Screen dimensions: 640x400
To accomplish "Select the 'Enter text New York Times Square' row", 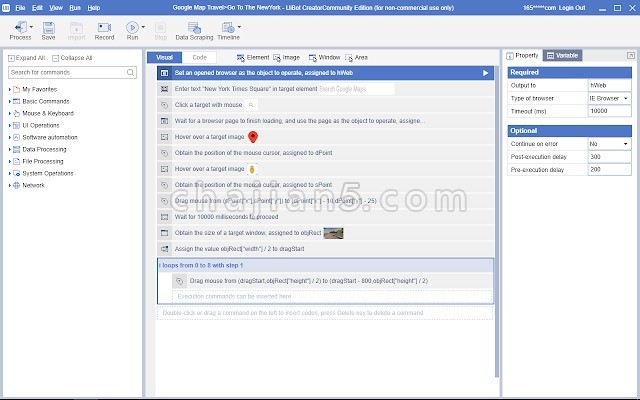I will (x=325, y=89).
